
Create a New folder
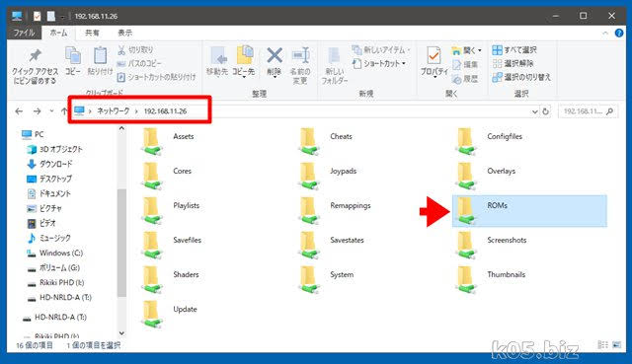(334, 65)
